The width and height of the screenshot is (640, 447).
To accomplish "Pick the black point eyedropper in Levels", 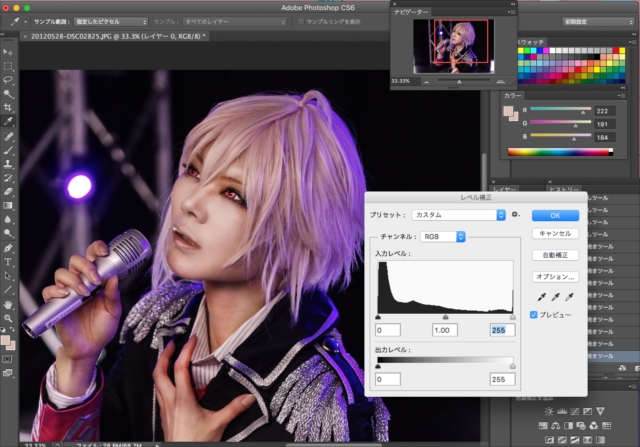I will [x=541, y=297].
